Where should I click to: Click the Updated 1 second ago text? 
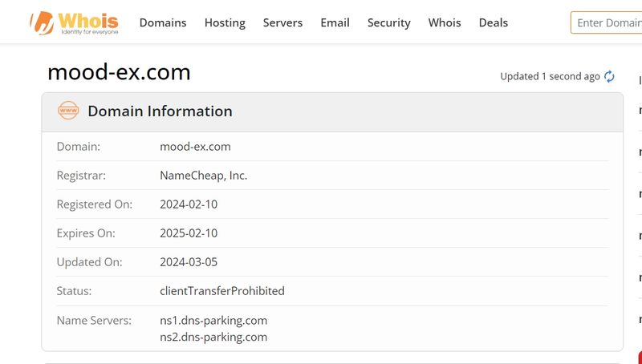(550, 76)
